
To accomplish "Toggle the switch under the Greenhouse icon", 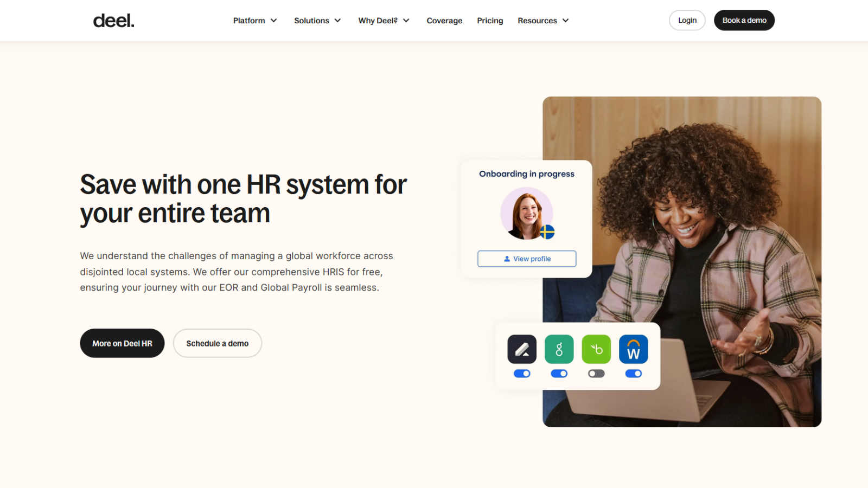I will [x=559, y=374].
